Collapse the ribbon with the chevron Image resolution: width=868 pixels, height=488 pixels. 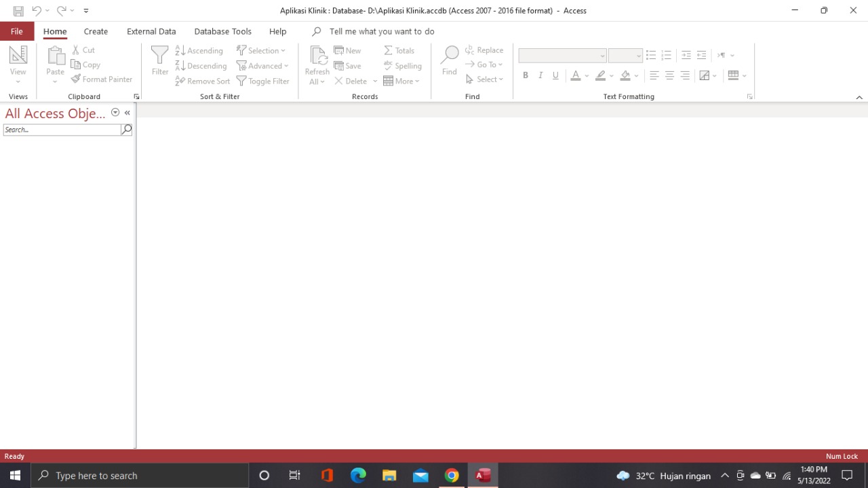(859, 98)
